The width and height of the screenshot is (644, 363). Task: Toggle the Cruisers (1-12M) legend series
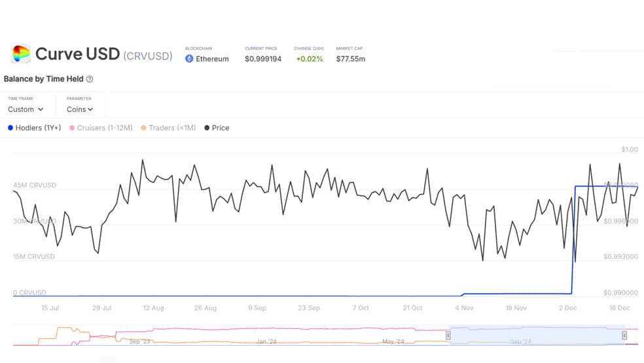pyautogui.click(x=101, y=128)
